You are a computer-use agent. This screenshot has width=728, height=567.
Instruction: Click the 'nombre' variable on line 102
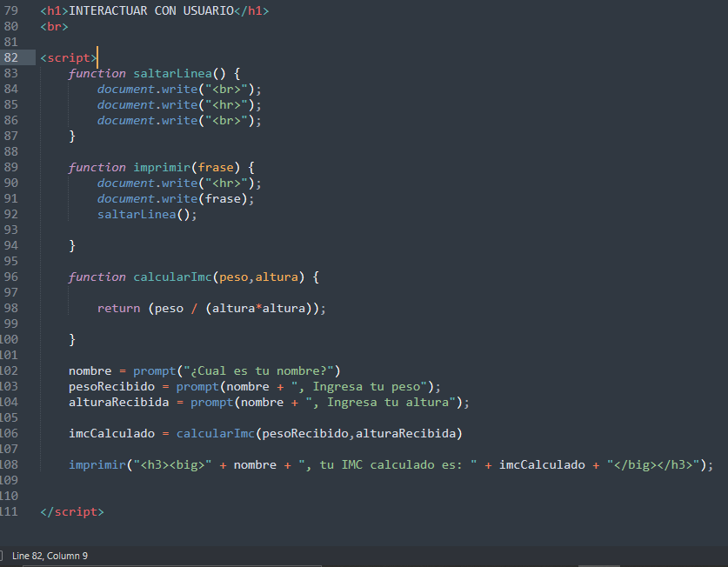(x=90, y=371)
